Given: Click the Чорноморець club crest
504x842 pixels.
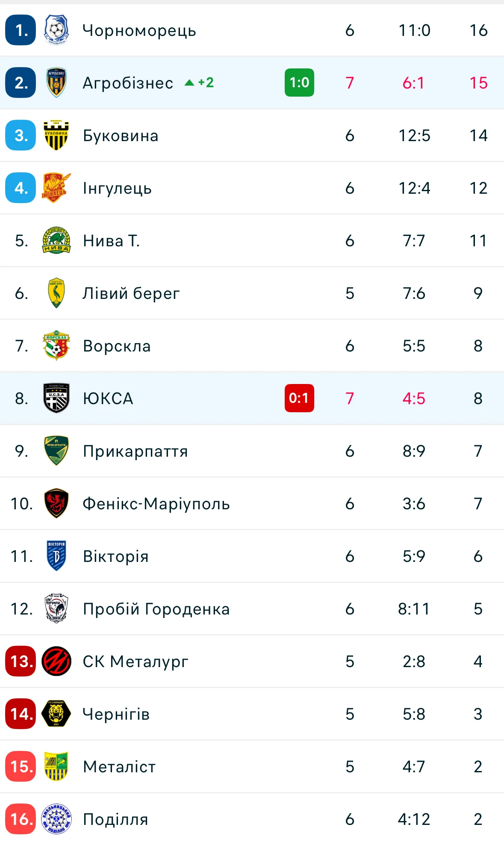Looking at the screenshot, I should pos(56,30).
